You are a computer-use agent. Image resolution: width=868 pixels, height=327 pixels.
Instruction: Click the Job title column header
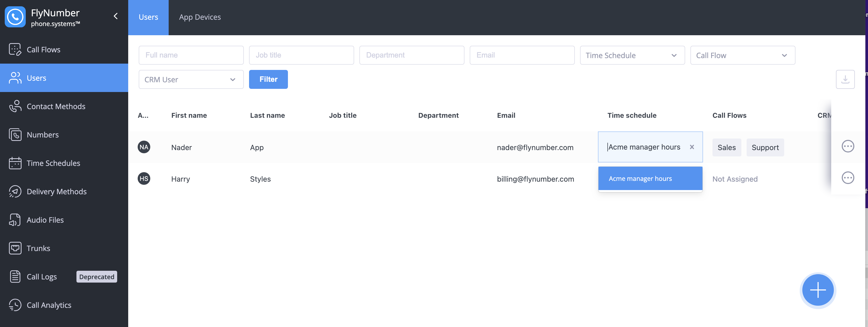coord(343,115)
